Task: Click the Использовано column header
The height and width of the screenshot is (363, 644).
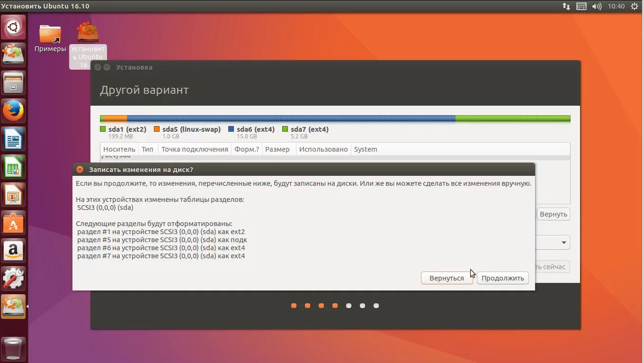Action: [323, 149]
